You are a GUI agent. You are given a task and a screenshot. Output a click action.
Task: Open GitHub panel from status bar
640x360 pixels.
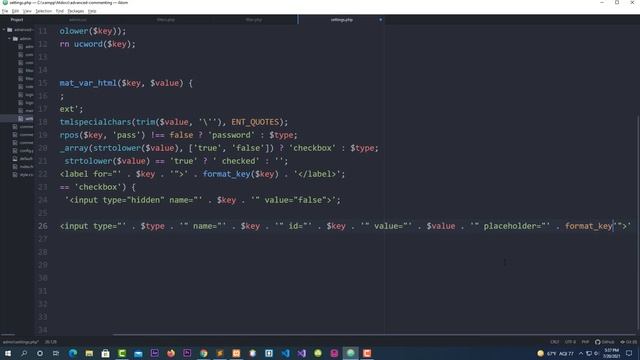604,342
